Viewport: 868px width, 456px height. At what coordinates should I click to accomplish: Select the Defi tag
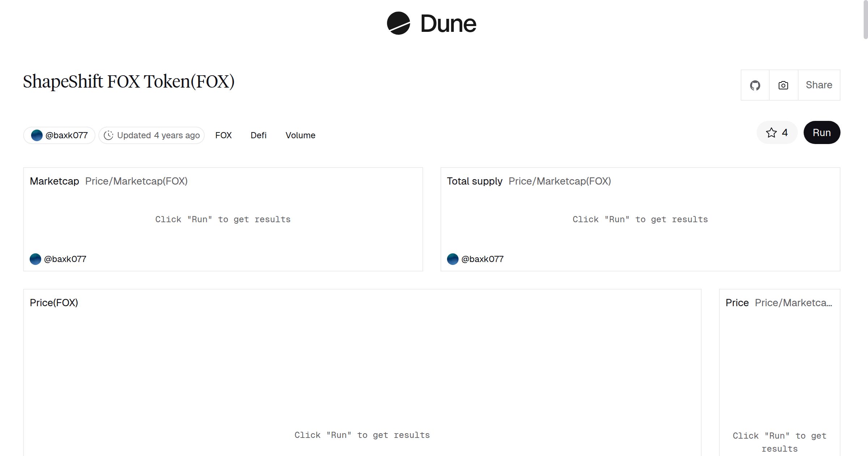coord(258,135)
